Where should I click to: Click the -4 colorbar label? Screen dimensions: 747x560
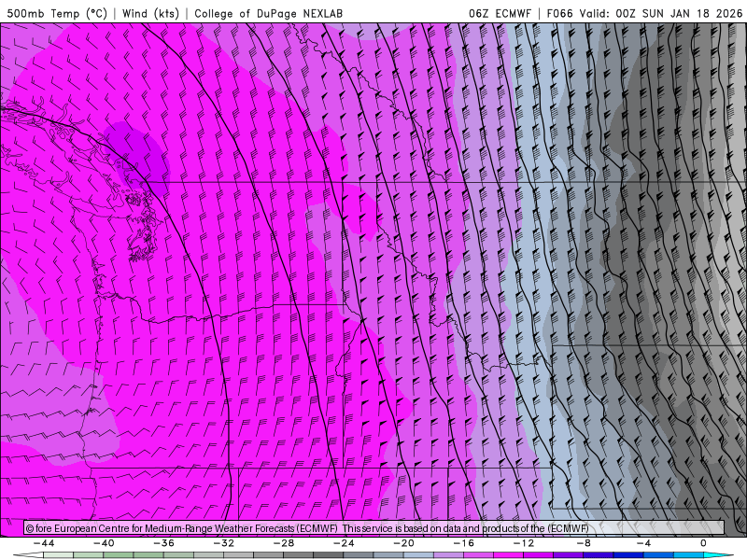(x=643, y=543)
